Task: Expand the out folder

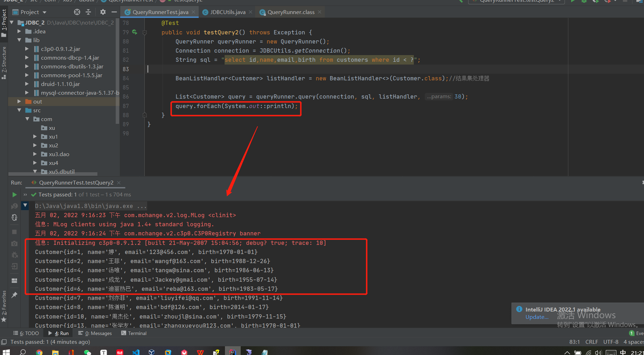Action: 19,101
